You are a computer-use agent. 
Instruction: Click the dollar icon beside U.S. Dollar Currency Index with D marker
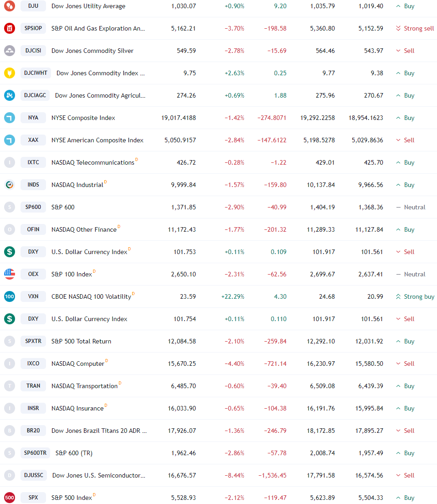[x=10, y=252]
